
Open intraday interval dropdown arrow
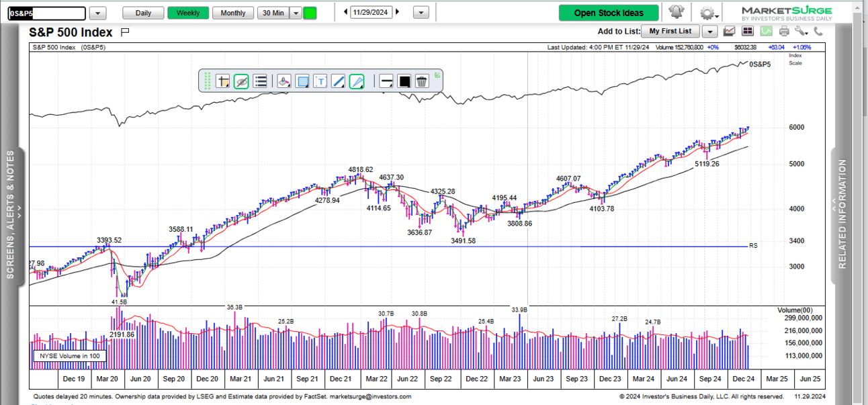tap(296, 13)
